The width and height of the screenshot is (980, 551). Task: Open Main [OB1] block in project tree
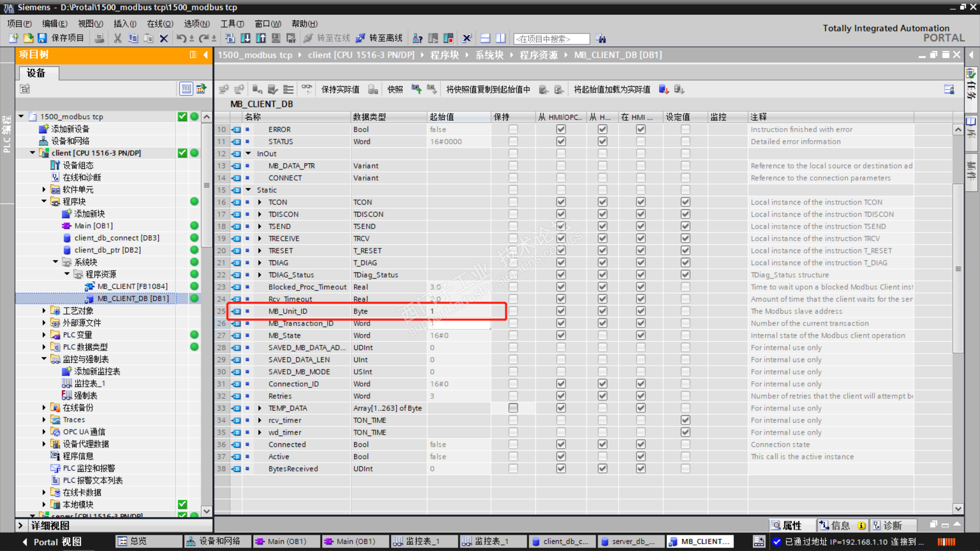[x=93, y=226]
